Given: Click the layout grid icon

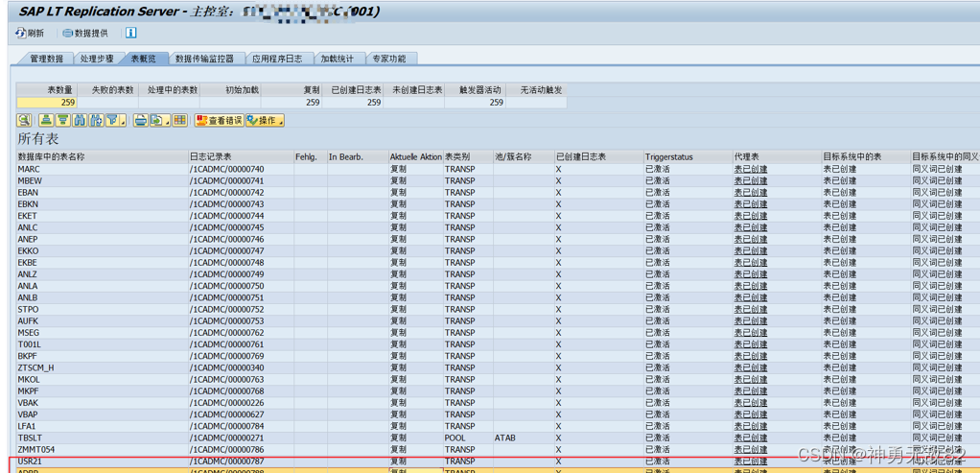Looking at the screenshot, I should point(180,120).
